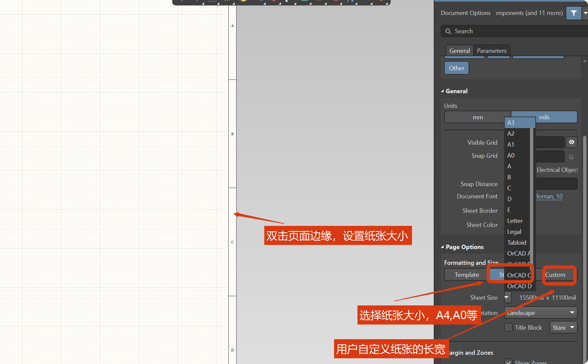Select the text string tool in toolbar
Image resolution: width=588 pixels, height=364 pixels.
350,1
